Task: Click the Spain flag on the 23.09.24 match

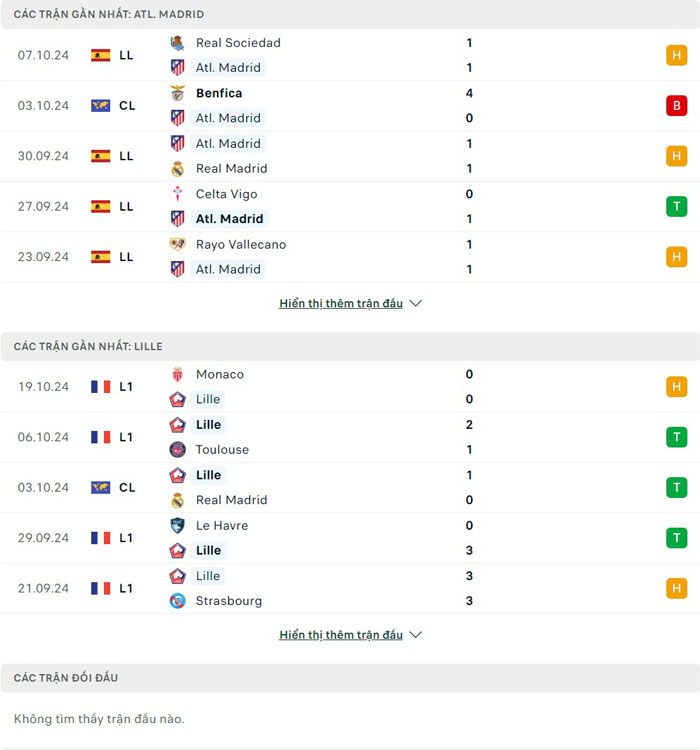Action: pyautogui.click(x=101, y=257)
